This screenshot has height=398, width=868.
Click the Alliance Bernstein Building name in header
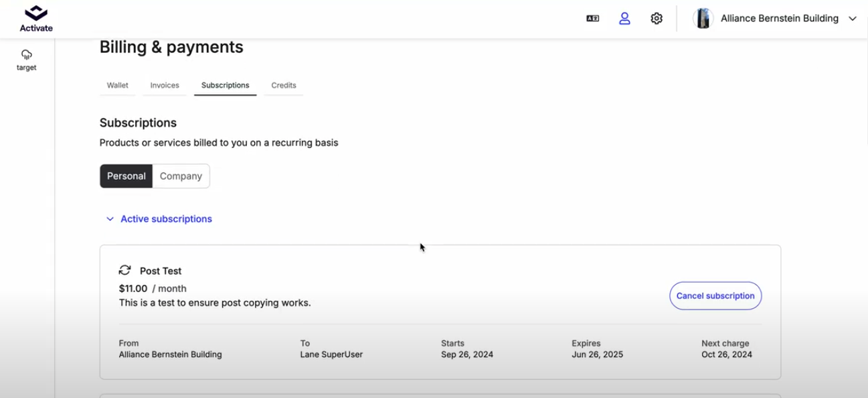pos(780,19)
